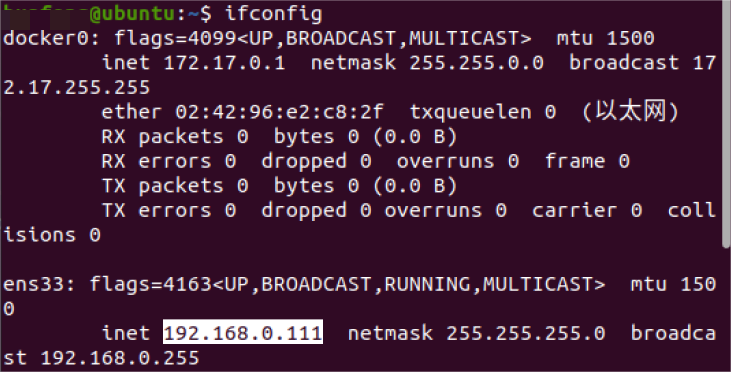731x372 pixels.
Task: Click the terminal scrollbar thumb on the right
Action: 726,124
